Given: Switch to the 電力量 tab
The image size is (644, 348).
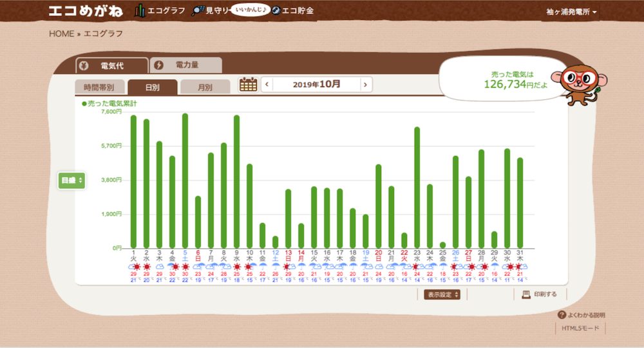Looking at the screenshot, I should [185, 65].
